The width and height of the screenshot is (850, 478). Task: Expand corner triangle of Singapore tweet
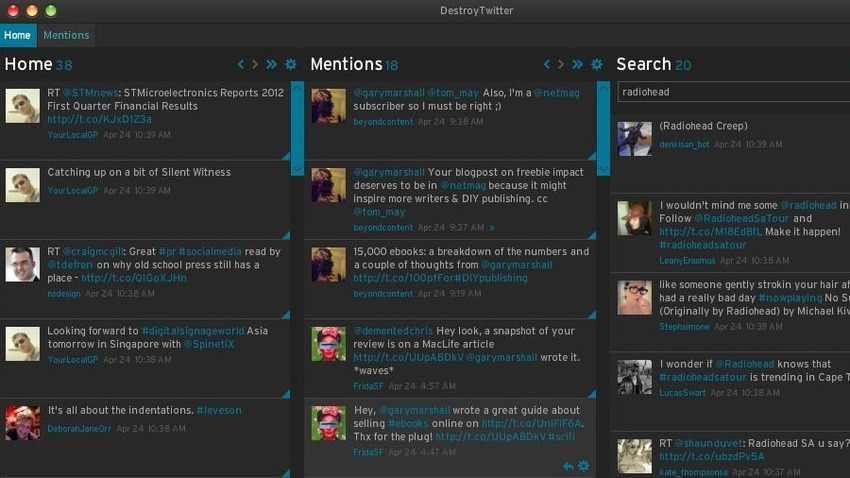click(x=286, y=395)
